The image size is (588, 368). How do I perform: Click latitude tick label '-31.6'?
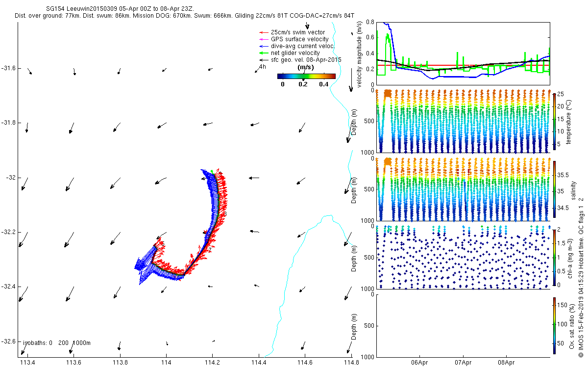pos(8,68)
